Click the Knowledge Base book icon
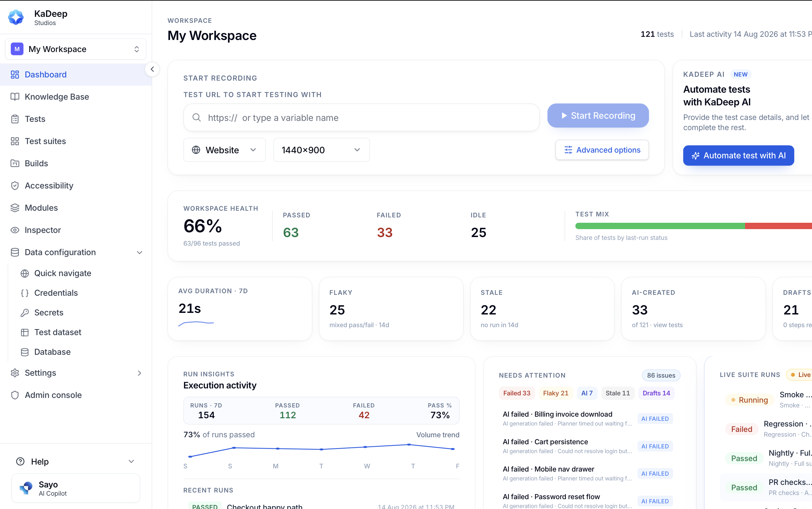Viewport: 812px width, 509px height. (15, 96)
